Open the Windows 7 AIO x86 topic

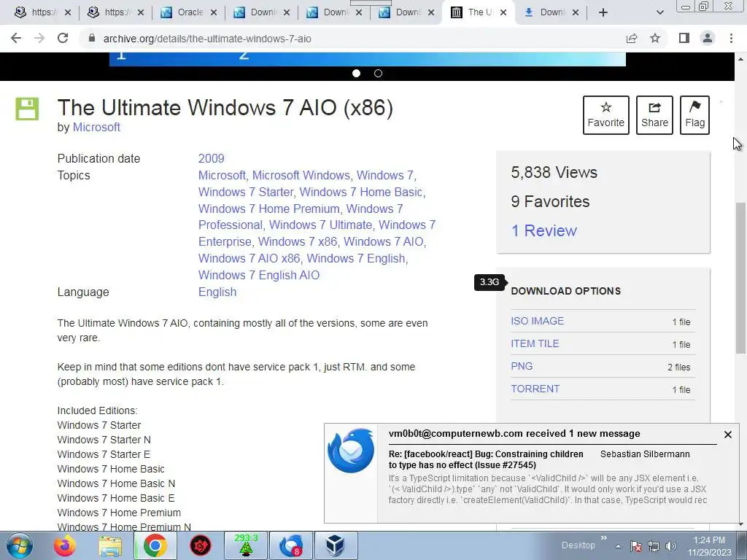(x=249, y=259)
